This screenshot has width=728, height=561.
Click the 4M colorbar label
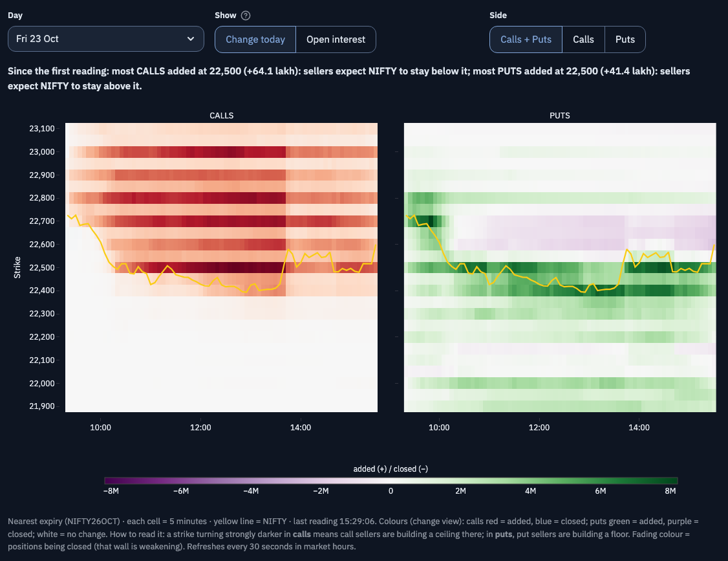pos(530,491)
